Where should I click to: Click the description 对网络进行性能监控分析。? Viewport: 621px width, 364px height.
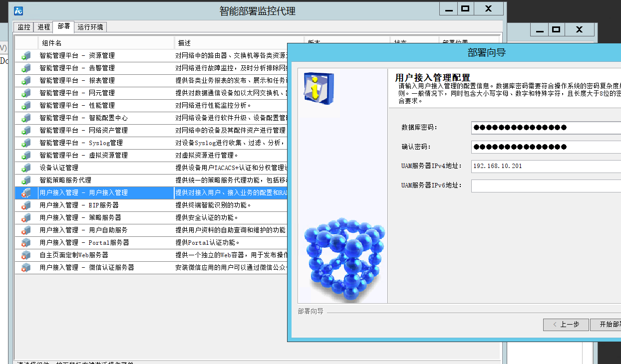click(214, 105)
